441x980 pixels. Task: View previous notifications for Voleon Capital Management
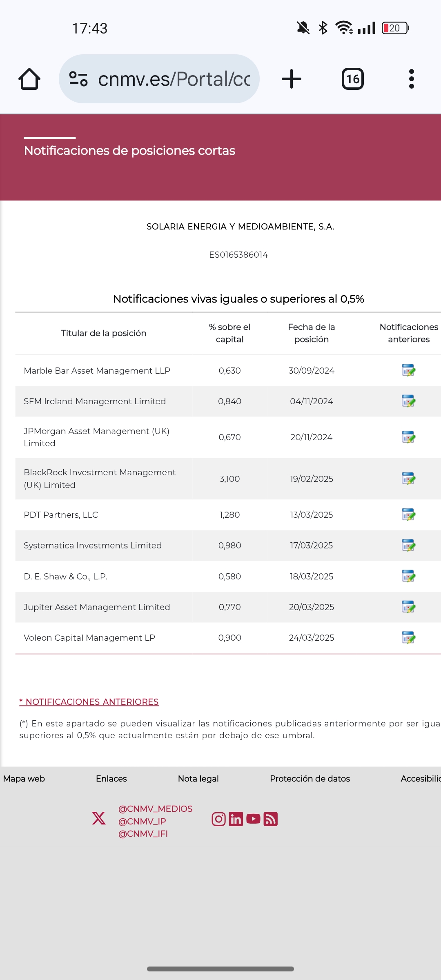[408, 637]
